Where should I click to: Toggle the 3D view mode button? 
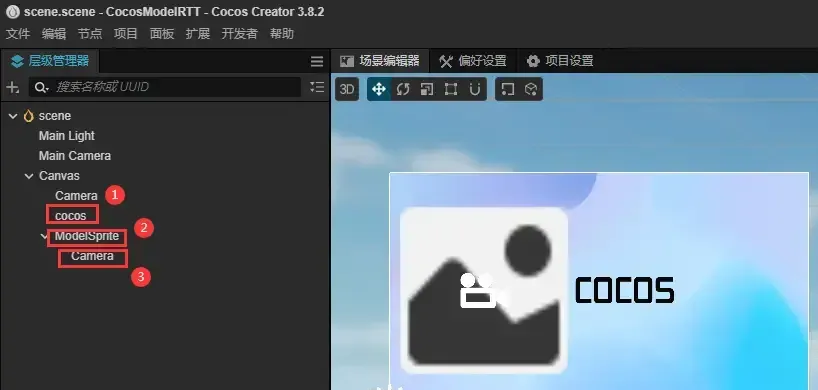coord(347,89)
